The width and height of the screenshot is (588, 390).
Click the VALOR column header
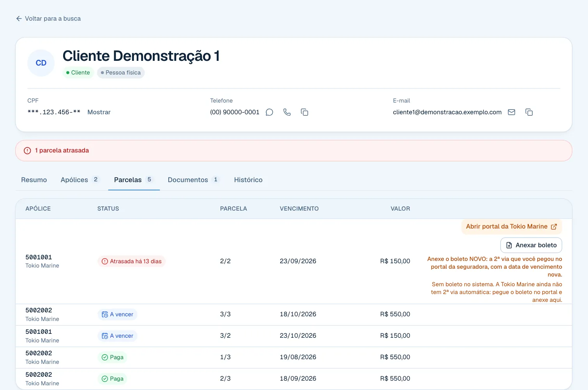(x=401, y=209)
